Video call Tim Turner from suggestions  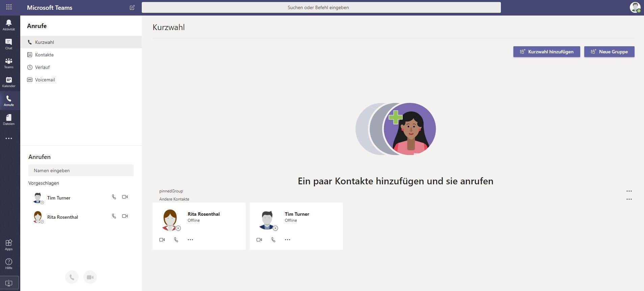(125, 197)
